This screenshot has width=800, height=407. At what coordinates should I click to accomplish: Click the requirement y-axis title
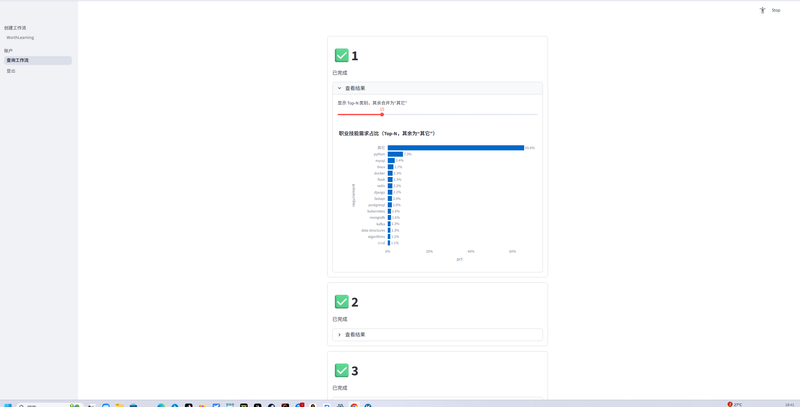[354, 195]
